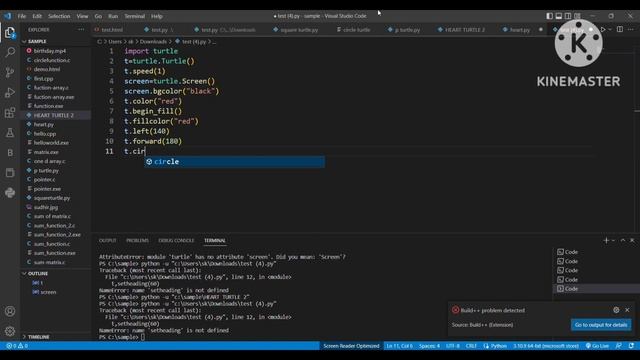Open the Terminal menu

[135, 16]
